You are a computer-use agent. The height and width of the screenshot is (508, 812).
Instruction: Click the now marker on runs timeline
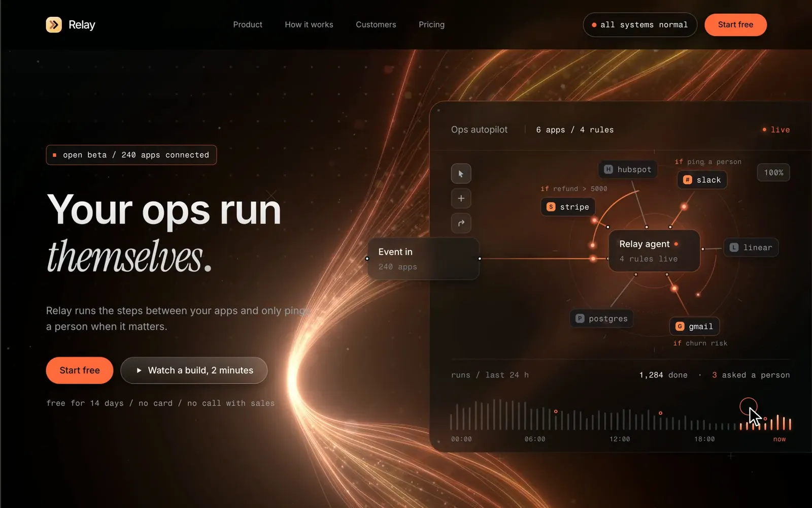click(780, 439)
